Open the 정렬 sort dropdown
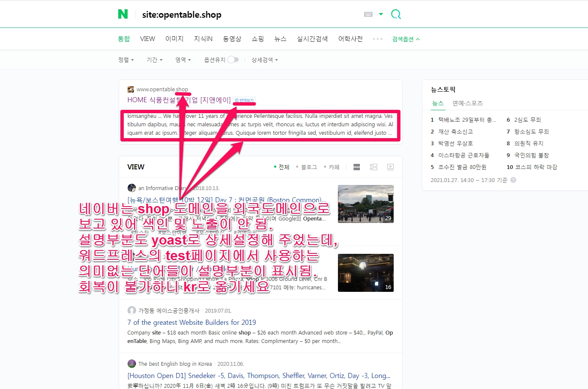Viewport: 588px width, 389px height. pyautogui.click(x=126, y=60)
